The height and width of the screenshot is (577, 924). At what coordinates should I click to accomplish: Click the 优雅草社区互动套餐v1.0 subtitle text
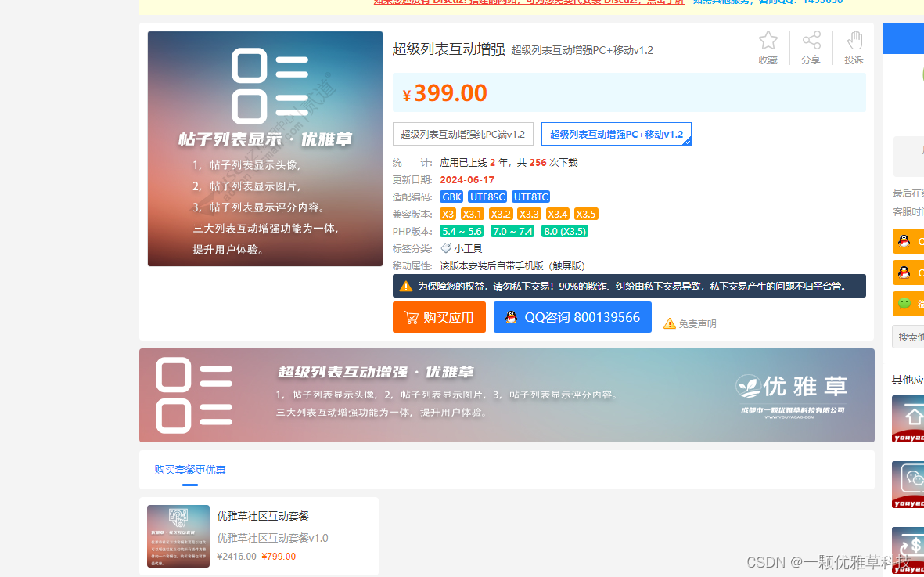[273, 538]
